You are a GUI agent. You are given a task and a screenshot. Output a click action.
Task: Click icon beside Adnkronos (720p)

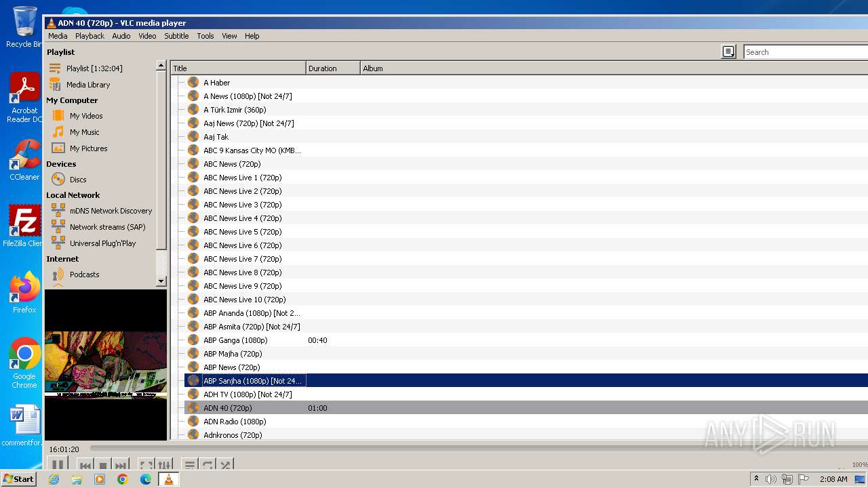[193, 434]
